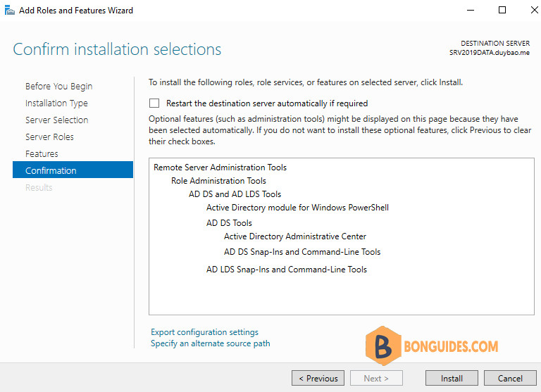
Task: Open the Installation Type step
Action: coord(56,103)
